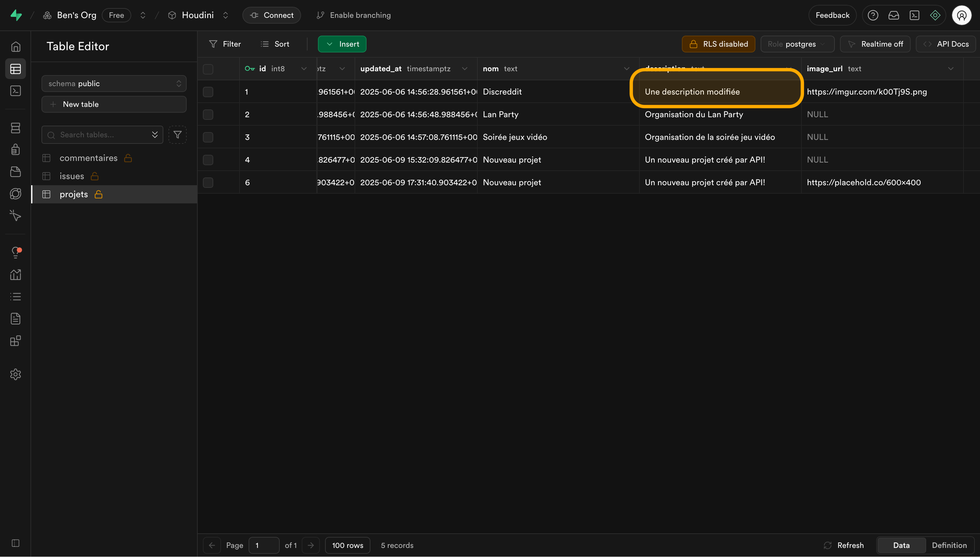Click the Feedback button
The width and height of the screenshot is (980, 557).
click(832, 15)
